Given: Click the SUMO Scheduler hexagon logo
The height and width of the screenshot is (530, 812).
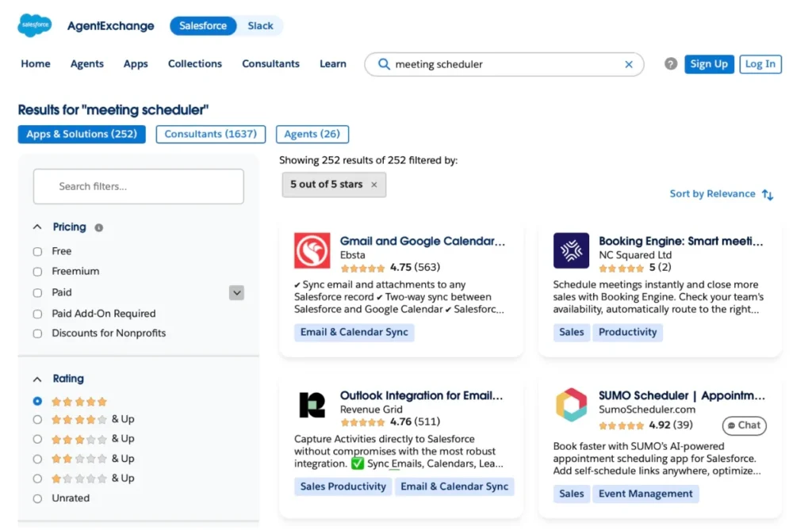Looking at the screenshot, I should (x=571, y=405).
